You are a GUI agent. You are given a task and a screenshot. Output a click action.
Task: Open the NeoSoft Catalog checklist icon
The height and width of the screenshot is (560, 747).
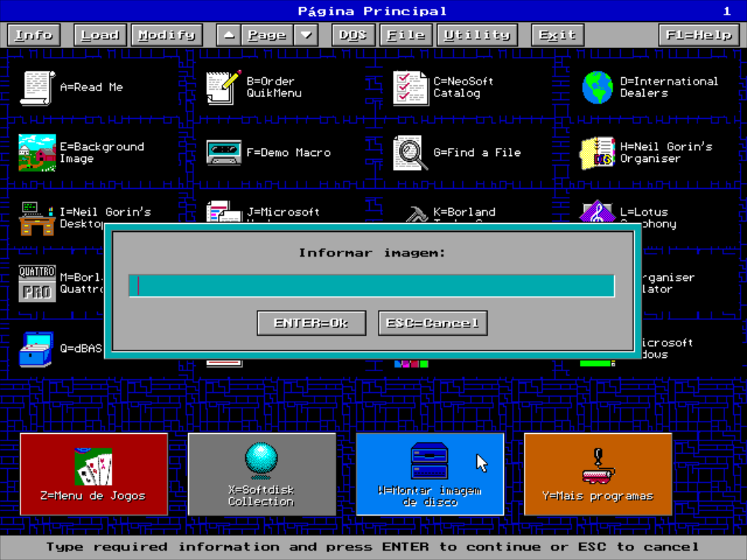[410, 87]
